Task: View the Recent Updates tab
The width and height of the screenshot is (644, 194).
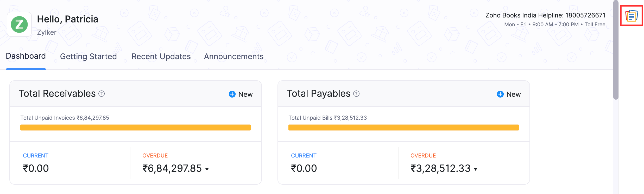Action: (161, 56)
